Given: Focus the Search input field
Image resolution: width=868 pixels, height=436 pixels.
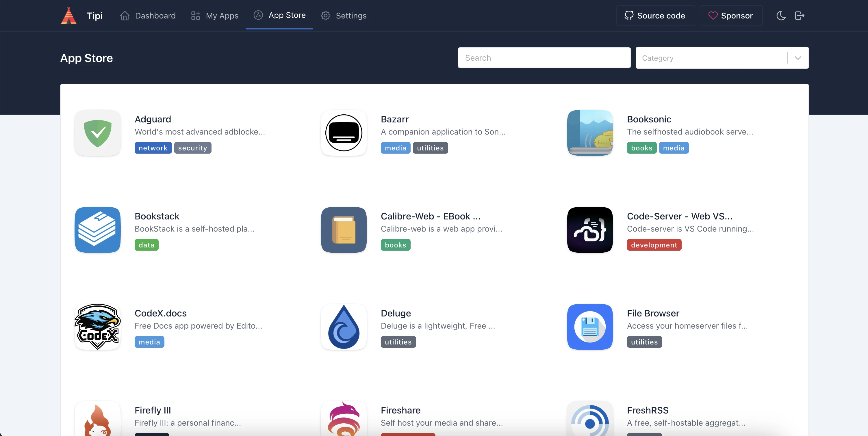Looking at the screenshot, I should click(544, 58).
